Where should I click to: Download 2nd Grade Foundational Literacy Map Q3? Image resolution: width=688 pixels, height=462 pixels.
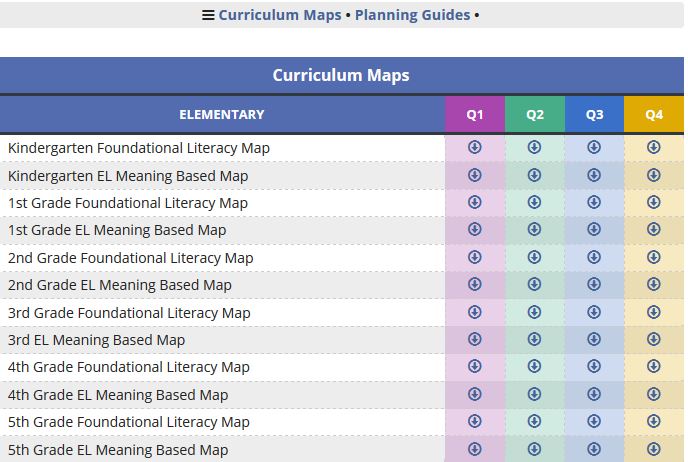[594, 257]
